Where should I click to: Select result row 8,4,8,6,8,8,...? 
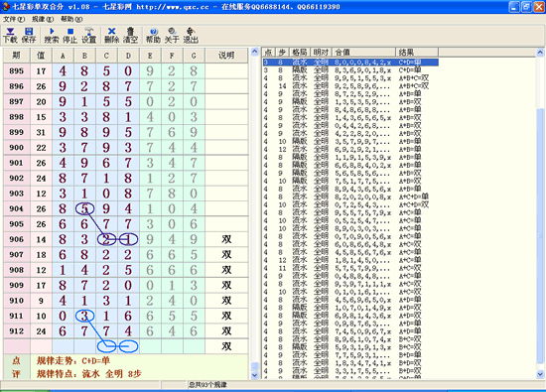point(350,110)
